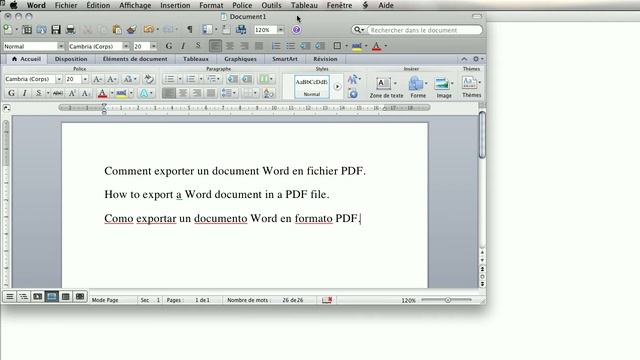640x360 pixels.
Task: Click red font color A in ribbon
Action: [x=102, y=93]
